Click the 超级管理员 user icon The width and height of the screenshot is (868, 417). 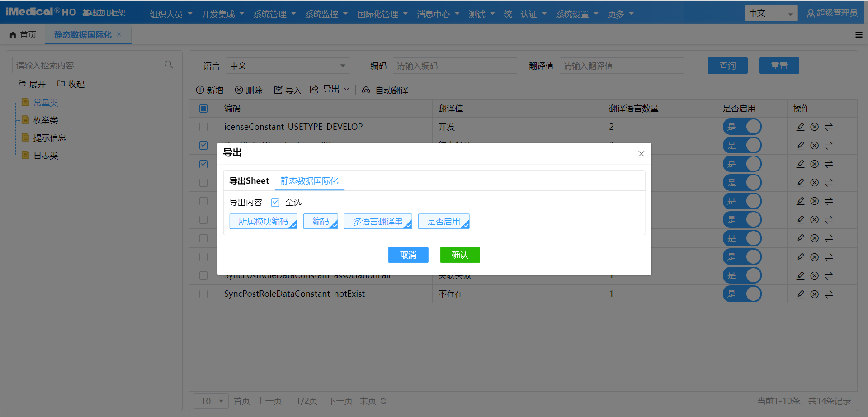(811, 14)
